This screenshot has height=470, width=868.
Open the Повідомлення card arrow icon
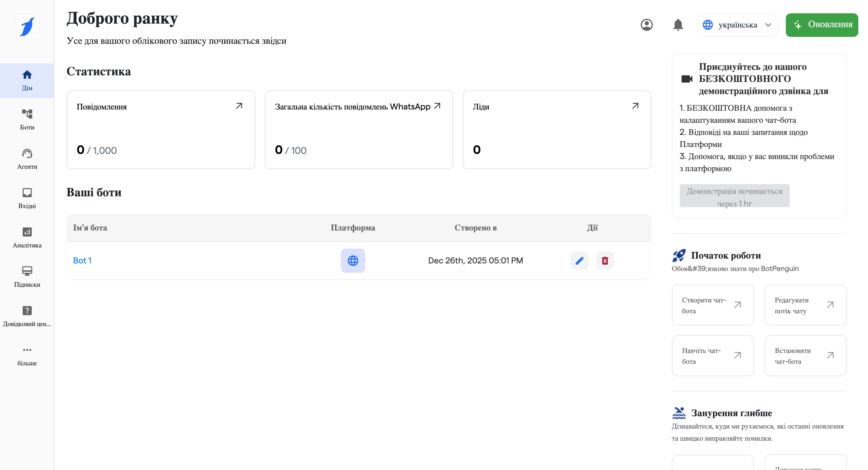pyautogui.click(x=239, y=106)
